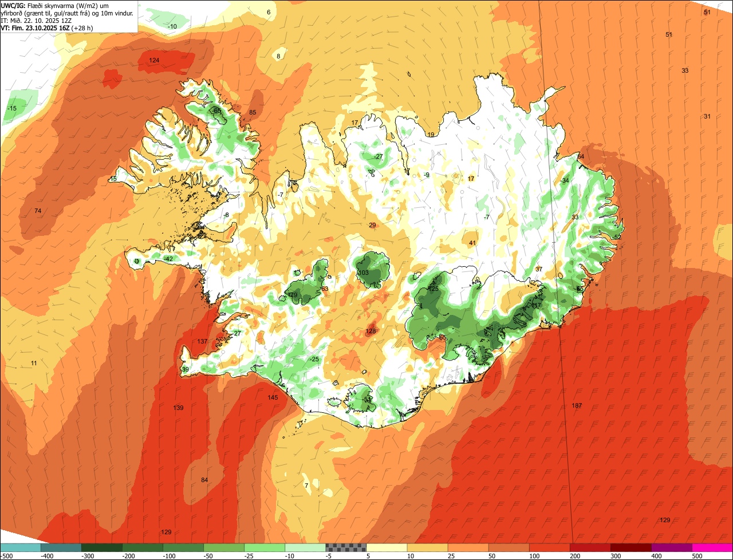Select the 10 to 25 yellow-orange swatch
The width and height of the screenshot is (733, 560).
(427, 547)
